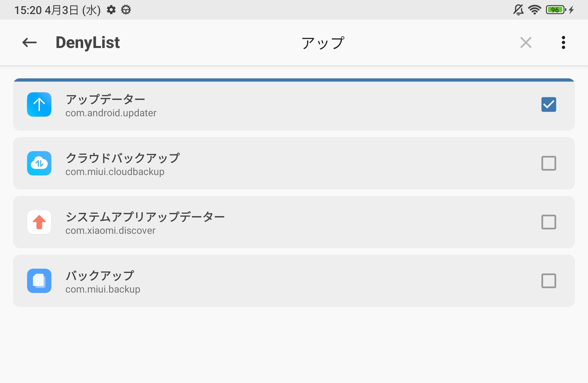The height and width of the screenshot is (383, 588).
Task: Tap the Wi-Fi icon in status bar
Action: (534, 10)
